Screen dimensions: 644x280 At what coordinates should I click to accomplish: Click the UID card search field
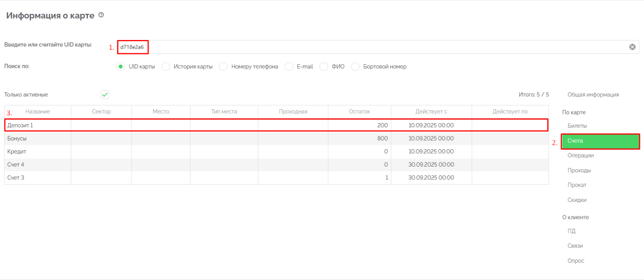359,47
